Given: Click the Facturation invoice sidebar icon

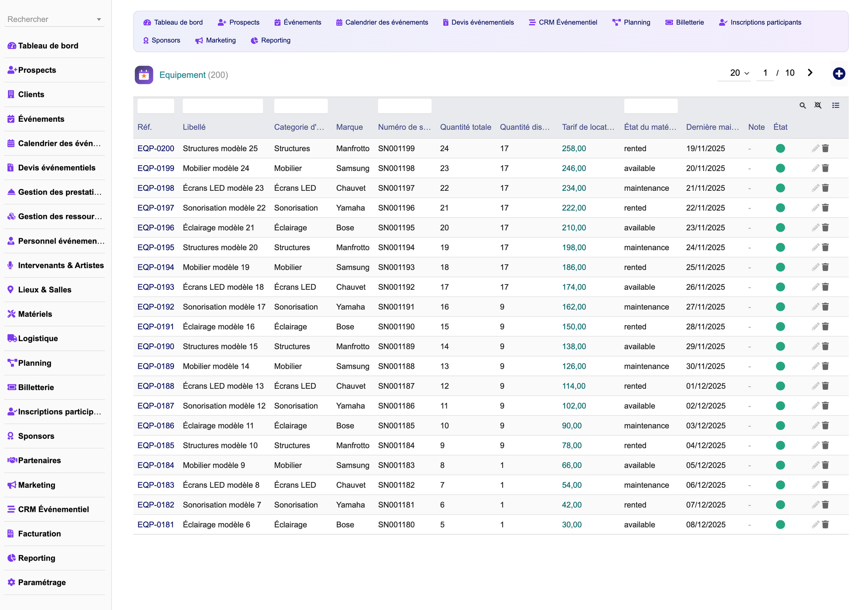Looking at the screenshot, I should click(11, 534).
